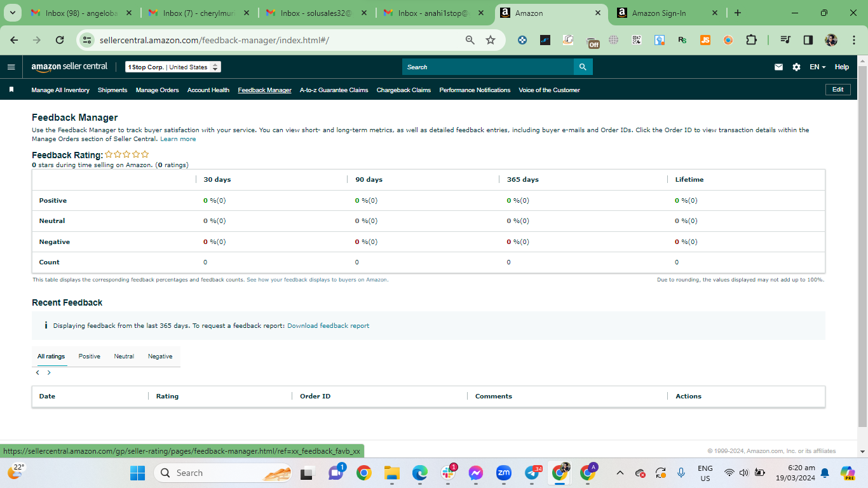Click the Feedback Rating empty stars
868x488 pixels.
click(x=127, y=154)
